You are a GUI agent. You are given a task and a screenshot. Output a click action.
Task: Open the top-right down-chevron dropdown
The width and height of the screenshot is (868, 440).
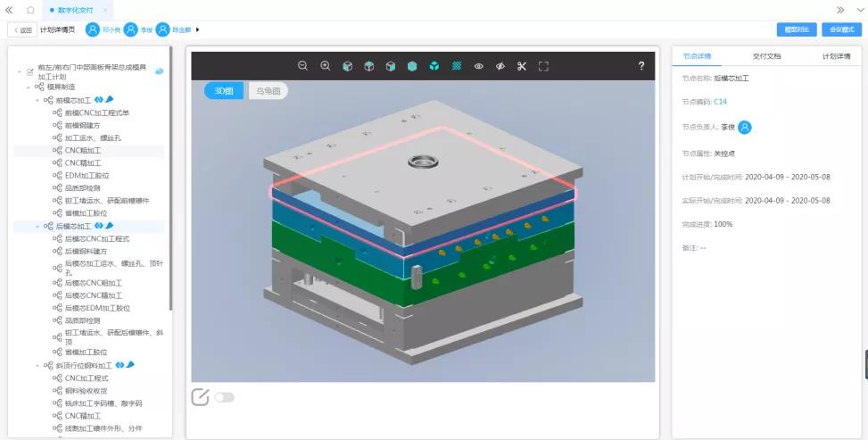859,10
